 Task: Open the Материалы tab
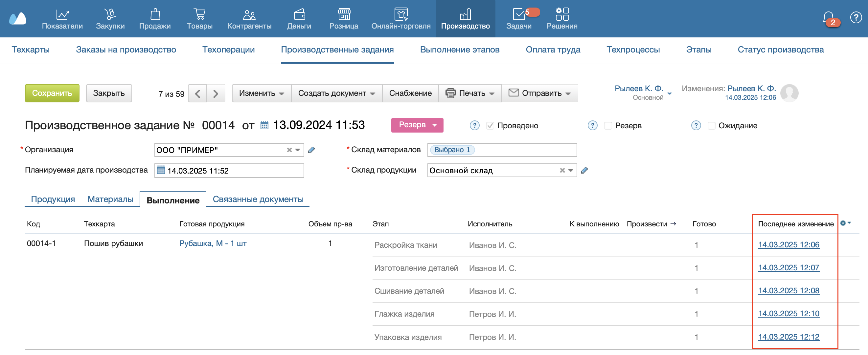110,199
